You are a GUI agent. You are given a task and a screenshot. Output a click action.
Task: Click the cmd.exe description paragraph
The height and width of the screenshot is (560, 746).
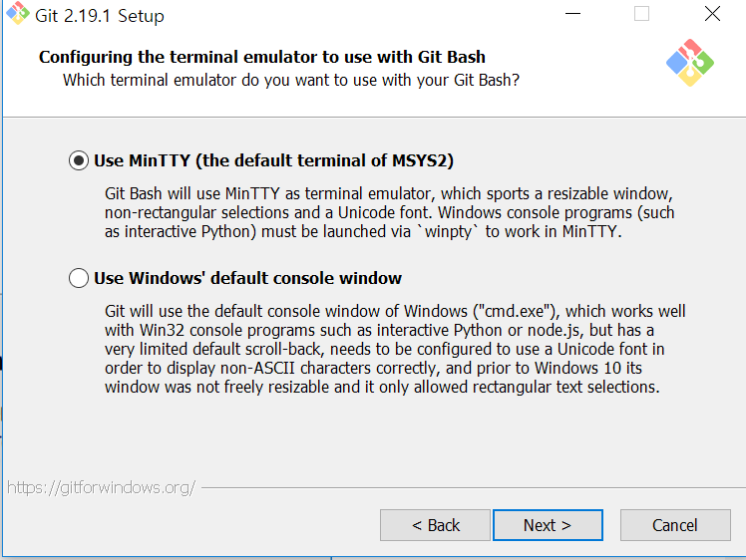pyautogui.click(x=395, y=349)
